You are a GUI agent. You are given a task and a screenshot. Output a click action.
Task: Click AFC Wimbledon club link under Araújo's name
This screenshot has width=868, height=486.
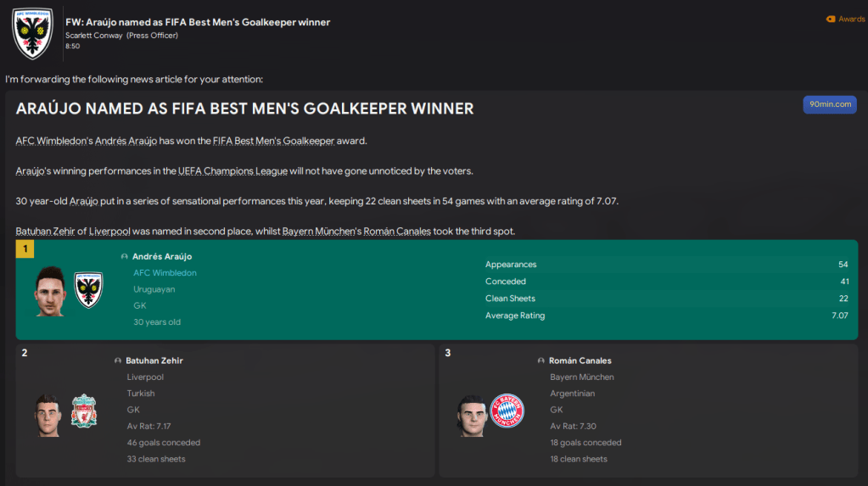click(165, 273)
